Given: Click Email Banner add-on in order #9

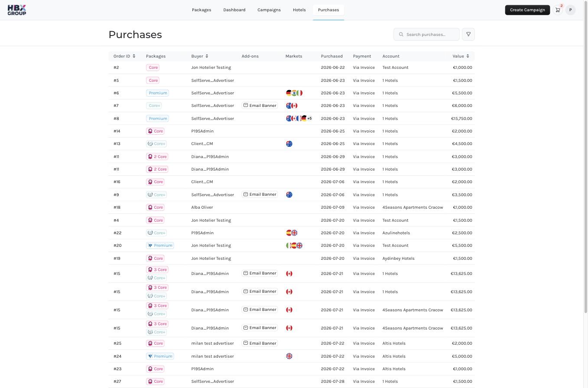Looking at the screenshot, I should [x=260, y=194].
